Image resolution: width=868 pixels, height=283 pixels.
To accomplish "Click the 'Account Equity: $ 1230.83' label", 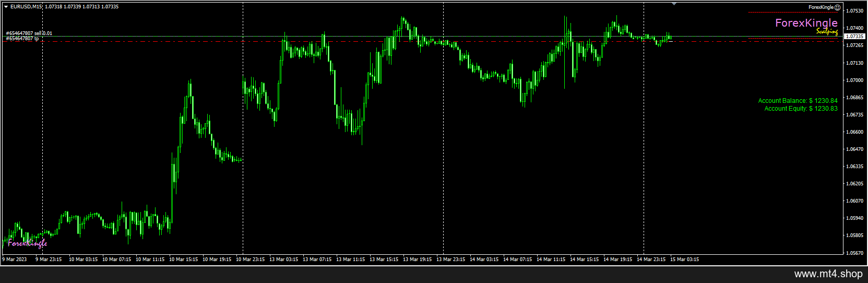I will click(801, 109).
